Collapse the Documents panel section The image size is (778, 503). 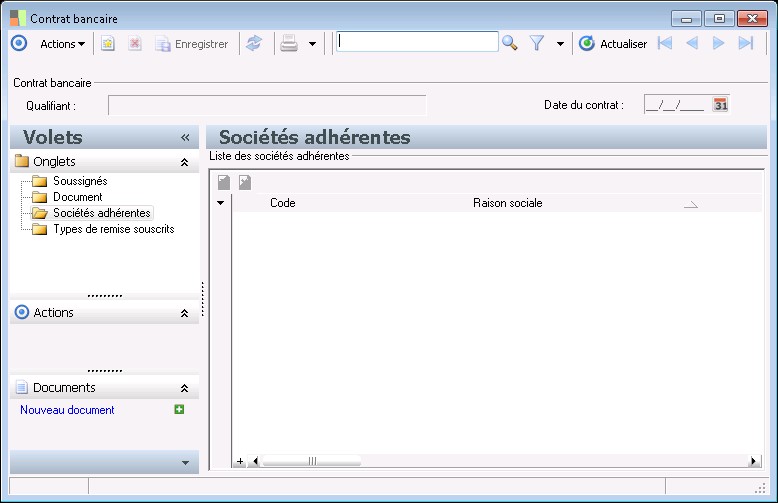tap(184, 388)
